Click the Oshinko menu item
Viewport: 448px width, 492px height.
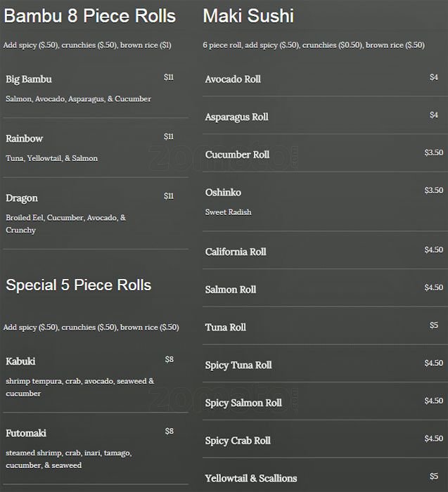[x=223, y=193]
